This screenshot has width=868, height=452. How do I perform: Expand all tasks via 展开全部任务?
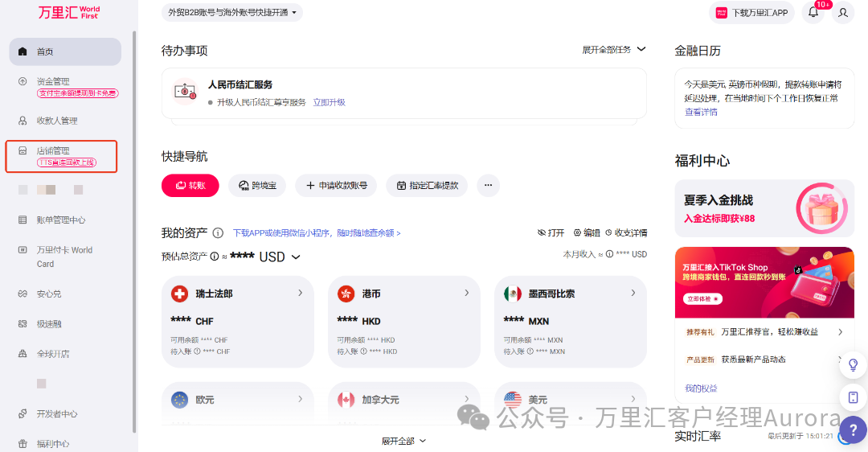[x=614, y=50]
